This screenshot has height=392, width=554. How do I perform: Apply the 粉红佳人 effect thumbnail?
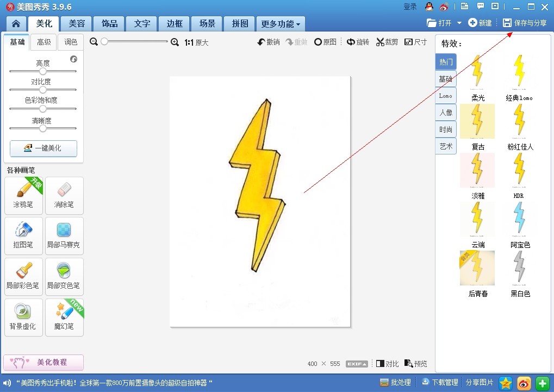pyautogui.click(x=519, y=121)
